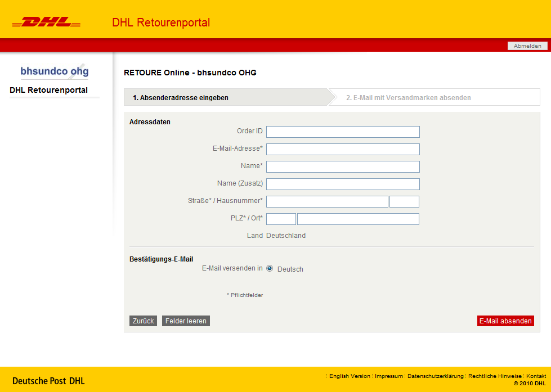Open step 1 Absenderadresse eingeben
This screenshot has width=551, height=392.
click(180, 98)
